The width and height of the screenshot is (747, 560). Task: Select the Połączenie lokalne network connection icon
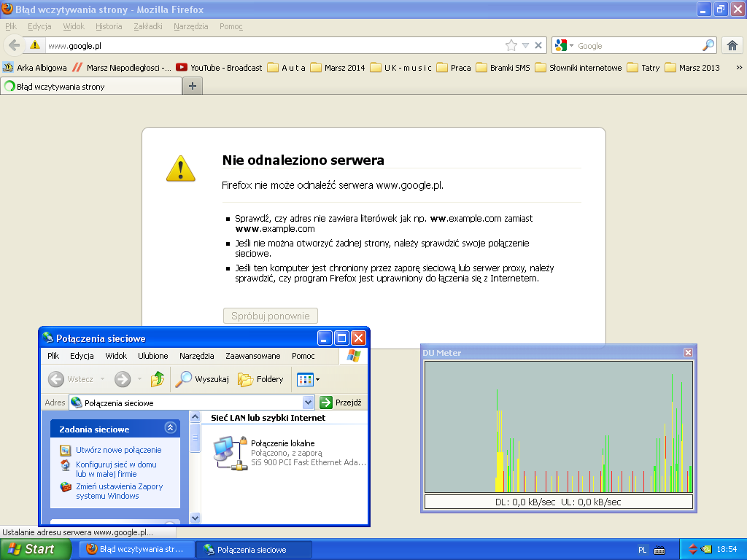tap(231, 452)
